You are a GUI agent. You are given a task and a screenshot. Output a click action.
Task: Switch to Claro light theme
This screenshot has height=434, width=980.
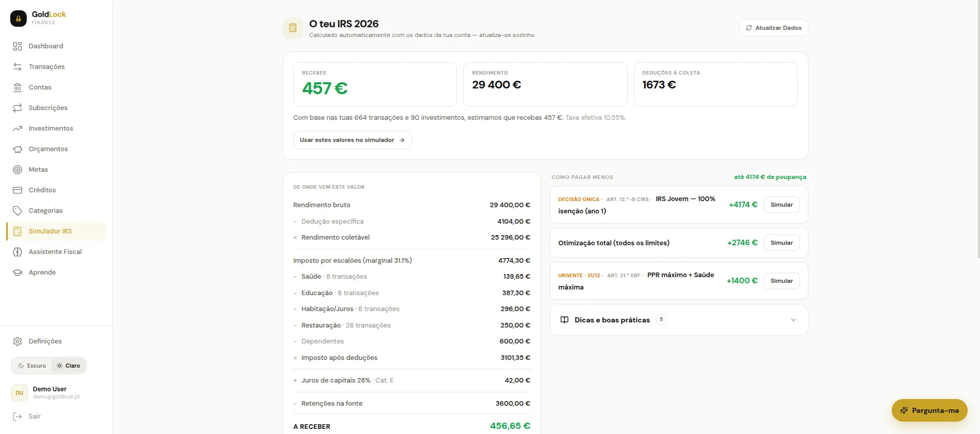(68, 366)
